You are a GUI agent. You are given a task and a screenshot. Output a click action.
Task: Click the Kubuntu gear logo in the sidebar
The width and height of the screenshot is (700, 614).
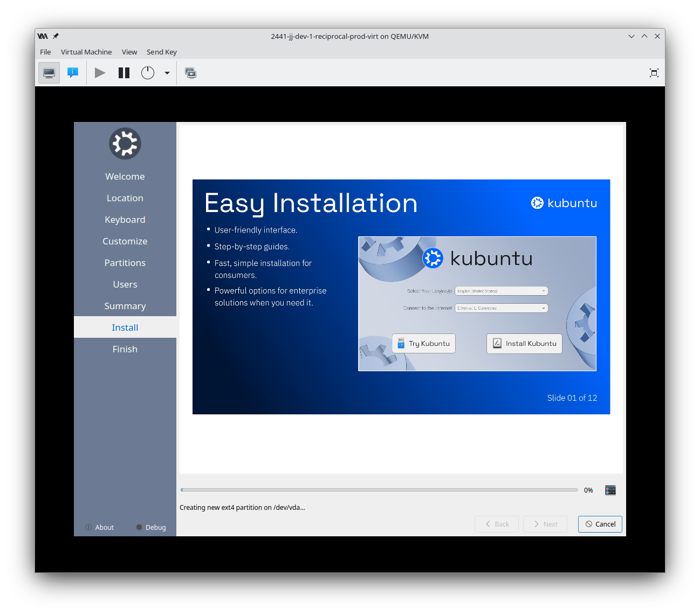click(x=125, y=144)
